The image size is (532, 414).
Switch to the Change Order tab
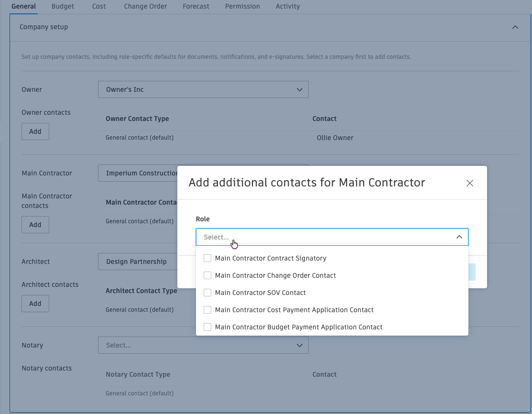tap(145, 6)
